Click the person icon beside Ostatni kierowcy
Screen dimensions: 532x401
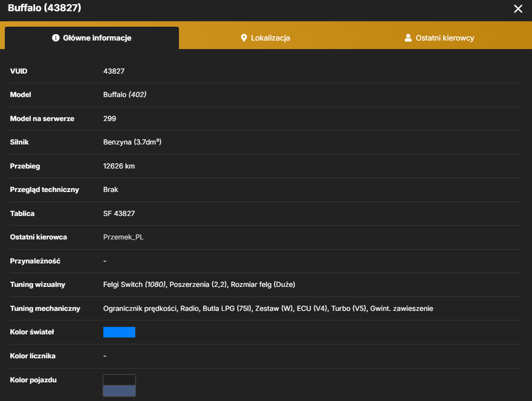point(408,38)
